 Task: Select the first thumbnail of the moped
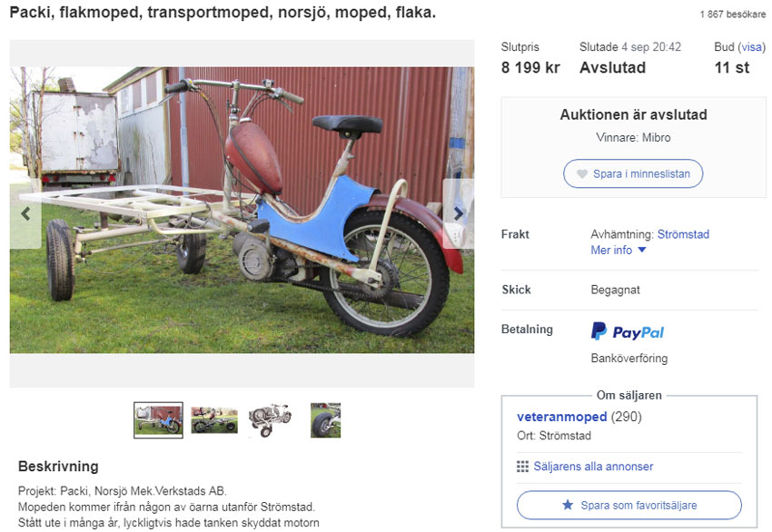(x=159, y=419)
